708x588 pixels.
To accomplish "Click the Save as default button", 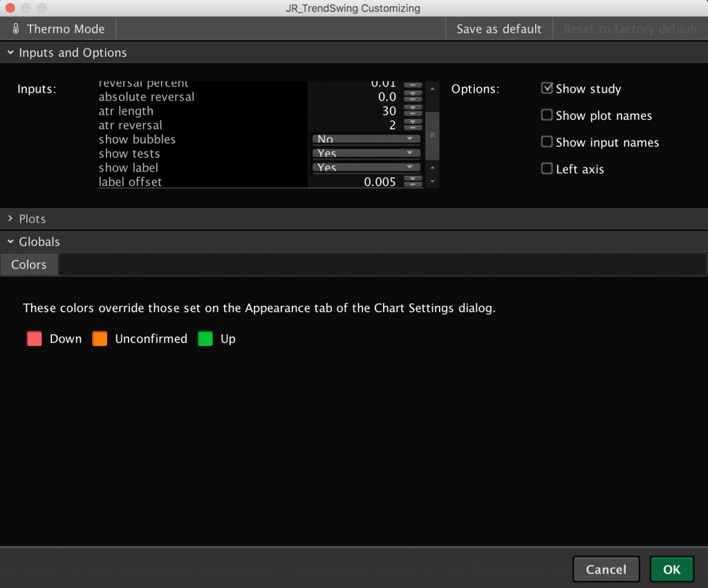I will tap(499, 29).
